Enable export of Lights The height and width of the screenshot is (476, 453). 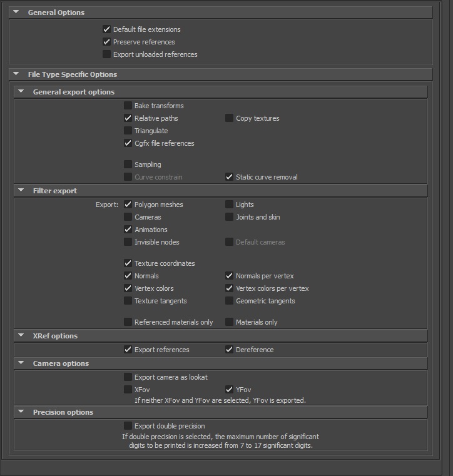(230, 205)
